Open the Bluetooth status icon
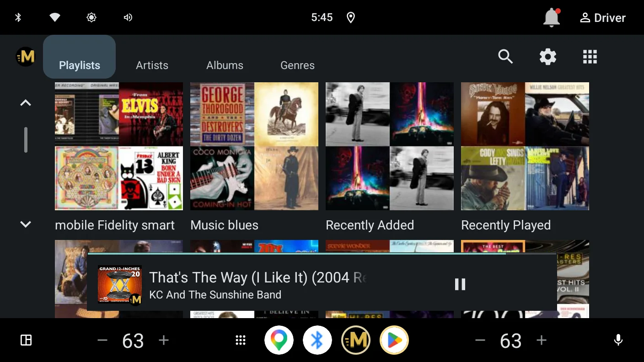Screen dimensions: 644x362 [x=18, y=17]
